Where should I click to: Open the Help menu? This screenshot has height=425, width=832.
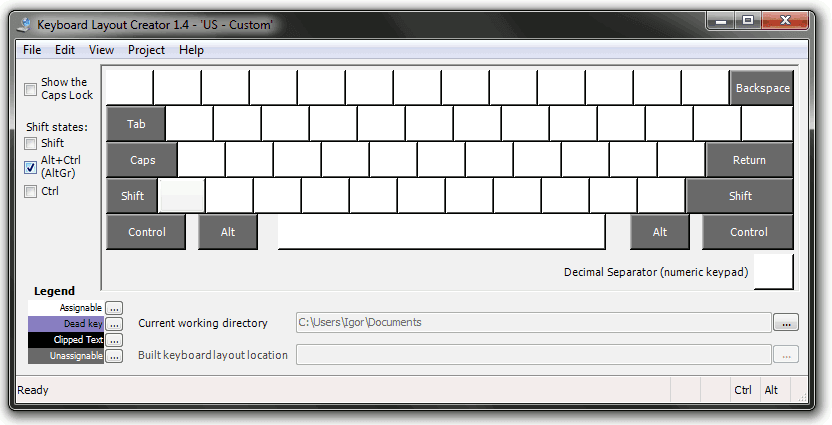(x=191, y=50)
